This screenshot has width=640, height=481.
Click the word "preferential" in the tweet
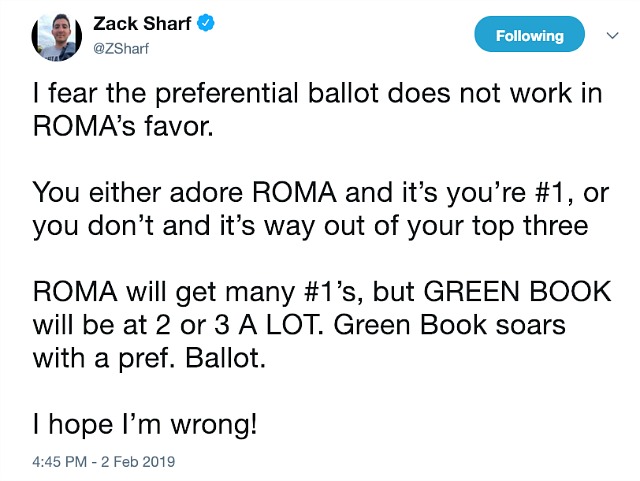(x=227, y=94)
